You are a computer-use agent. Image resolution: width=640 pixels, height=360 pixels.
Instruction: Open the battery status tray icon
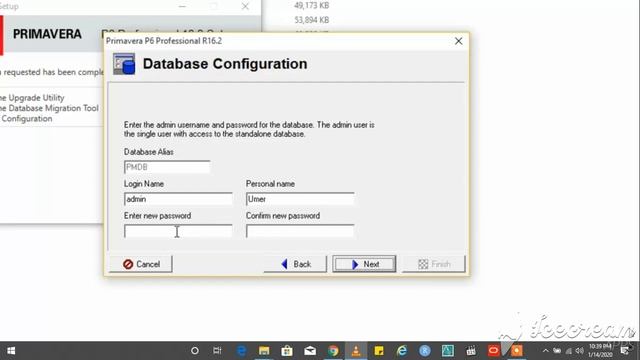[x=557, y=351]
